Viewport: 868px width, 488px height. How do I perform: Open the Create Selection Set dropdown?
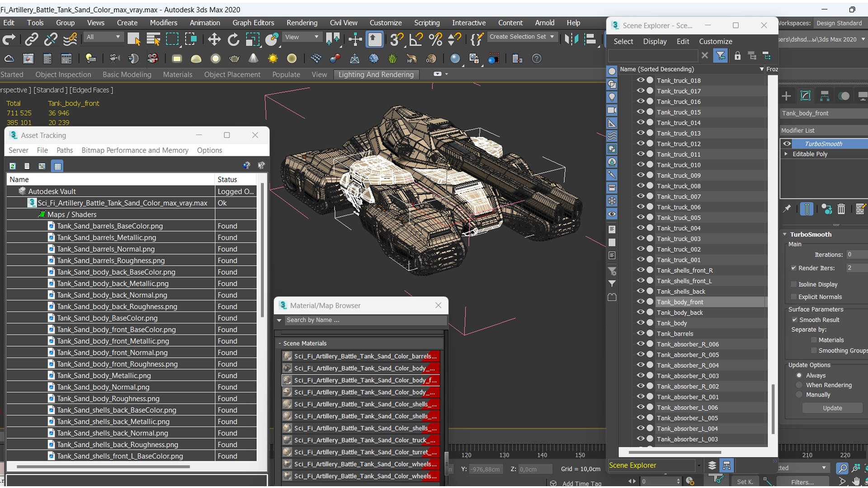[522, 37]
